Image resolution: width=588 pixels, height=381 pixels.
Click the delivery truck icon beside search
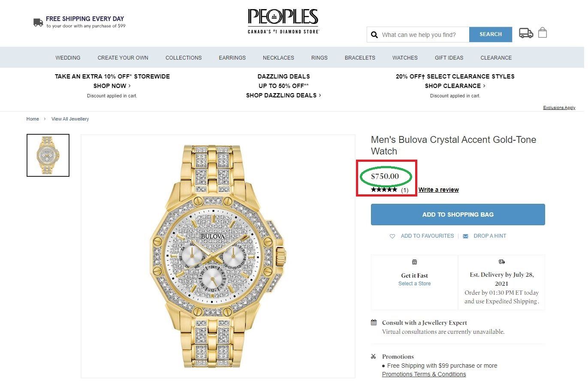(x=526, y=33)
